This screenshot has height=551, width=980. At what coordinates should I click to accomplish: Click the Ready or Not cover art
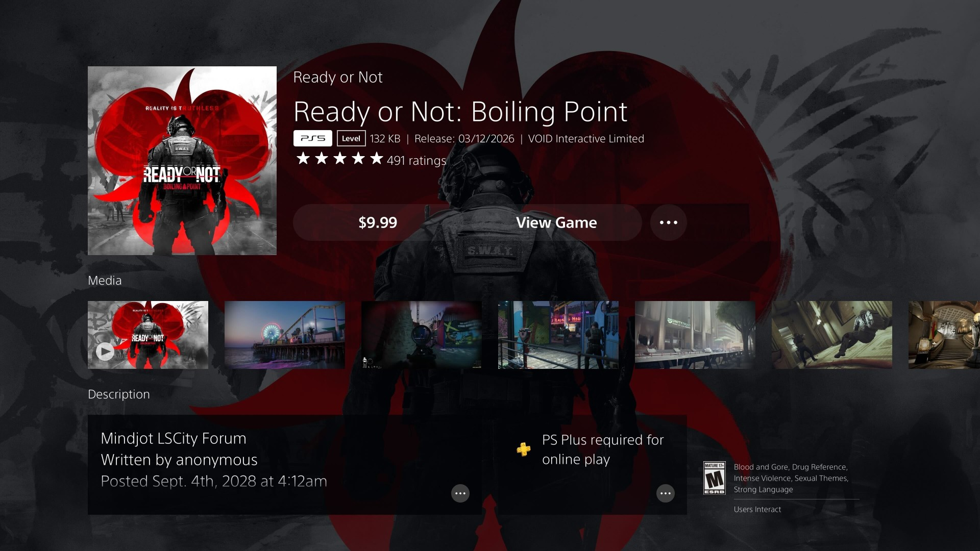click(x=182, y=161)
